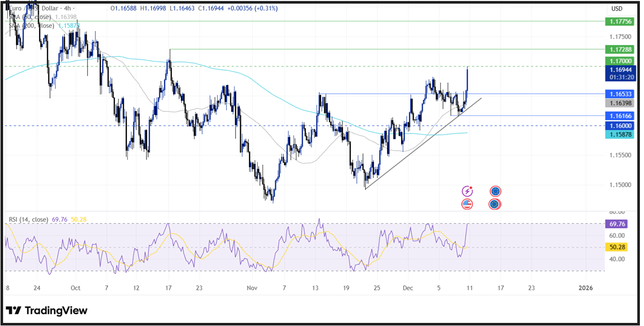Select the clustered EU flag event icons
Image resolution: width=644 pixels, height=326 pixels.
click(495, 203)
